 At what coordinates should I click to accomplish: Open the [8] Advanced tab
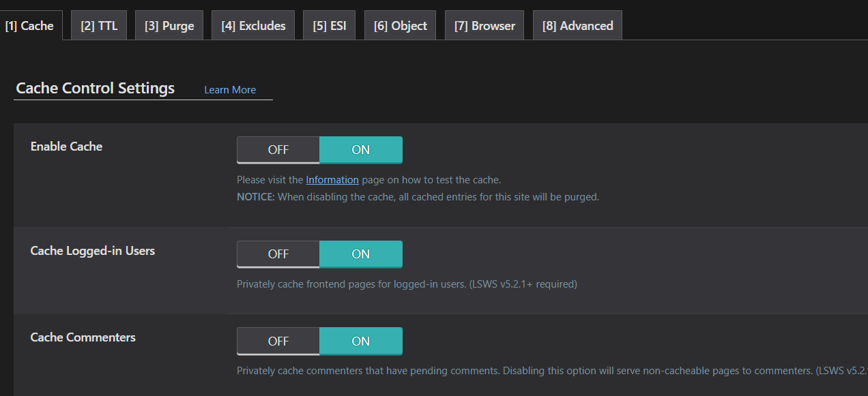[577, 26]
